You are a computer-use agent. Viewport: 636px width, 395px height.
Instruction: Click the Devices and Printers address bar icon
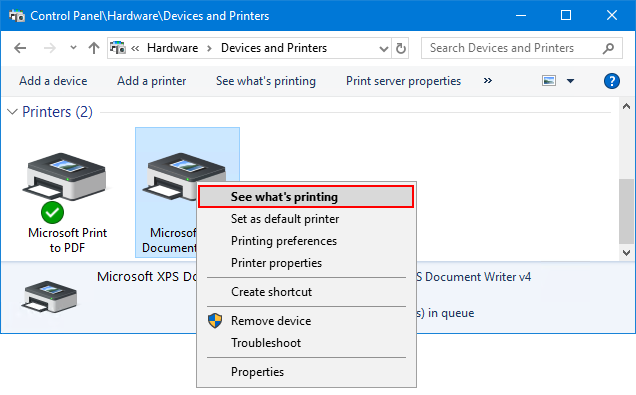tap(118, 48)
